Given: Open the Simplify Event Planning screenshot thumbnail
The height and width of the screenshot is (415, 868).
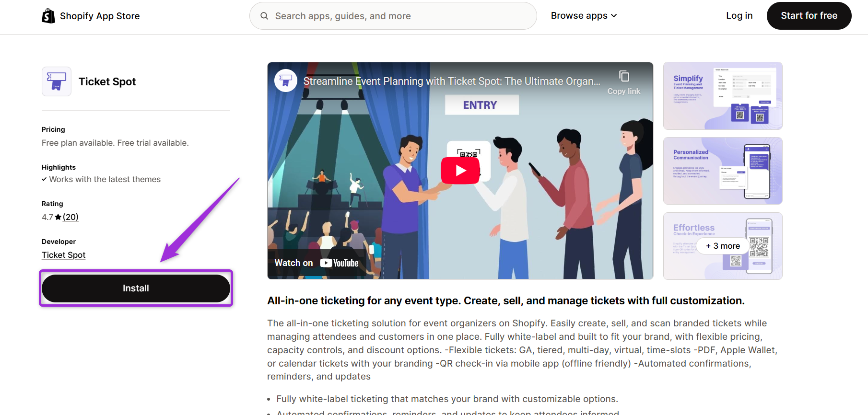Looking at the screenshot, I should [723, 96].
